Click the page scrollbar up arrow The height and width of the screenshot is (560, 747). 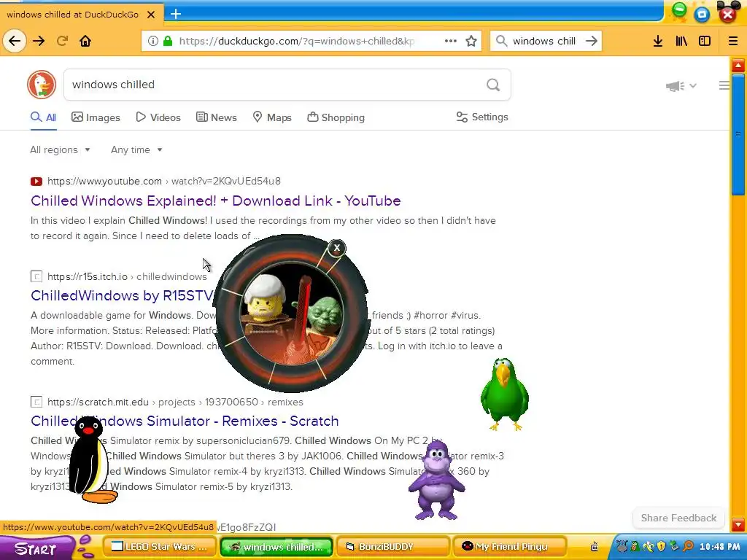tap(738, 65)
